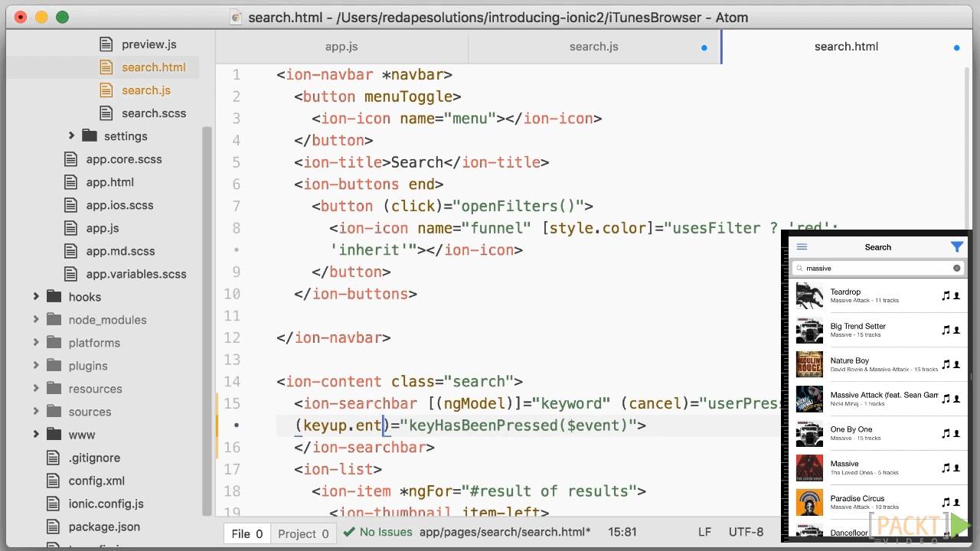Change the LF line ending setting
980x551 pixels.
705,532
